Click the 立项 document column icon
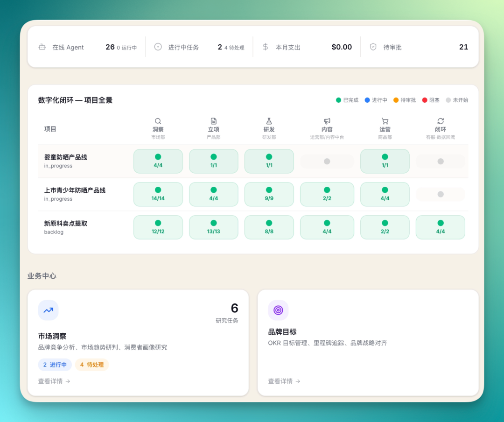The height and width of the screenshot is (422, 504). tap(213, 121)
